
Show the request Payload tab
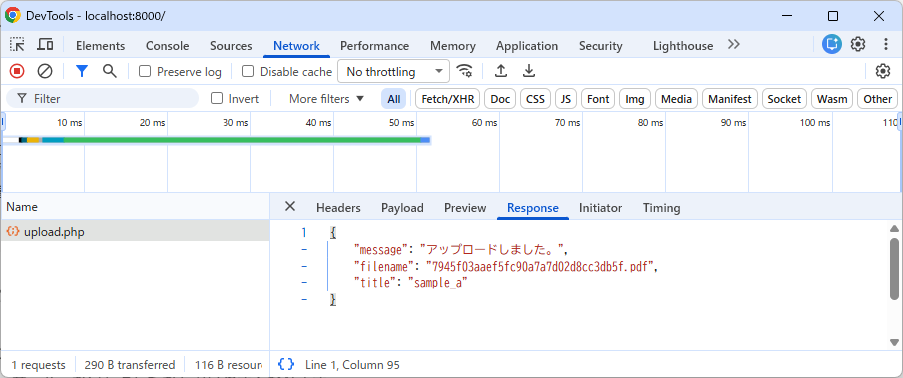pos(402,208)
